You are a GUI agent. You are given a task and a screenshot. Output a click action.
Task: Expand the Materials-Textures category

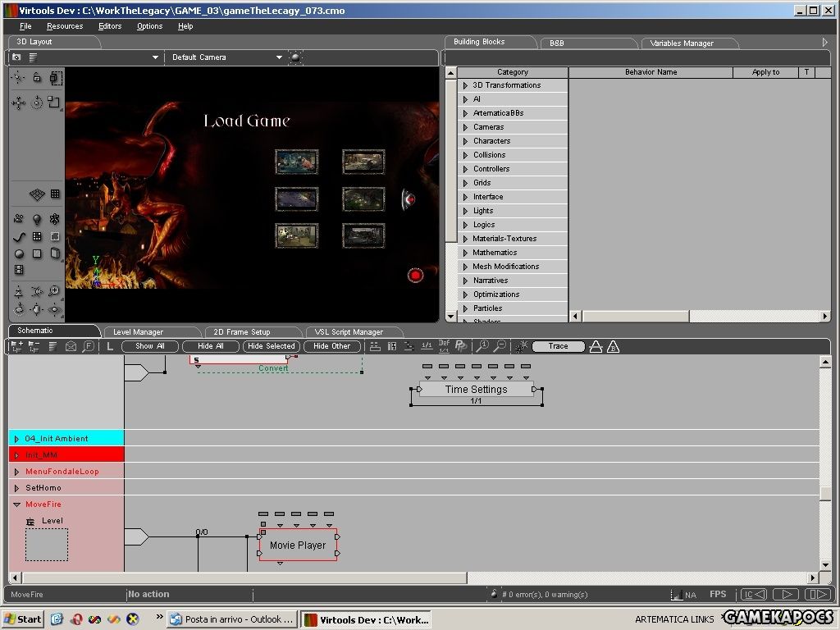point(466,239)
